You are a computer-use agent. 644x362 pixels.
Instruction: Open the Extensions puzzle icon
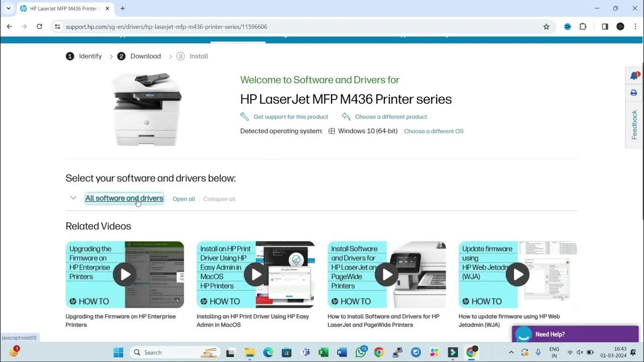pos(583,27)
